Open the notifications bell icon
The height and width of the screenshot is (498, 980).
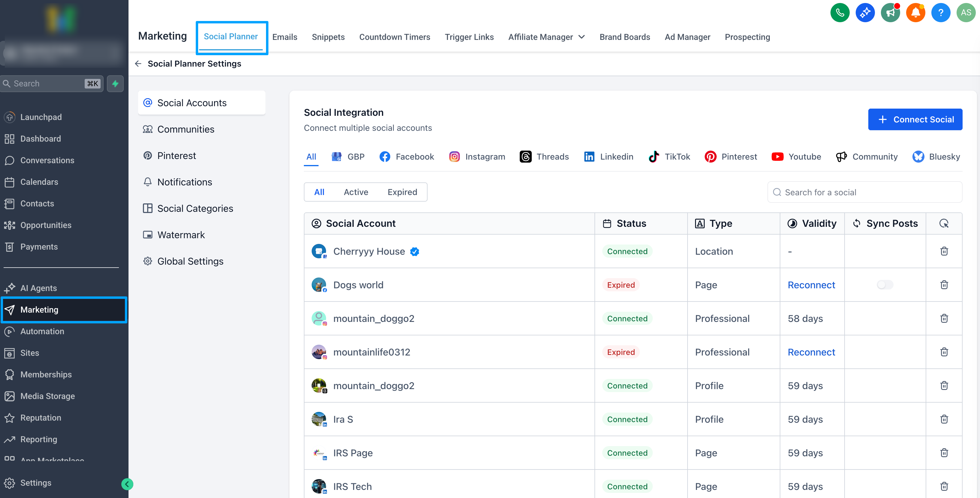915,13
